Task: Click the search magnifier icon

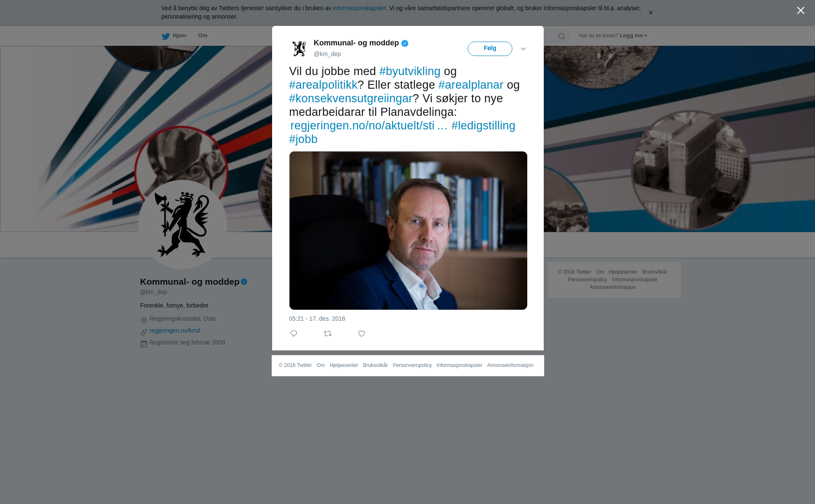Action: 562,36
